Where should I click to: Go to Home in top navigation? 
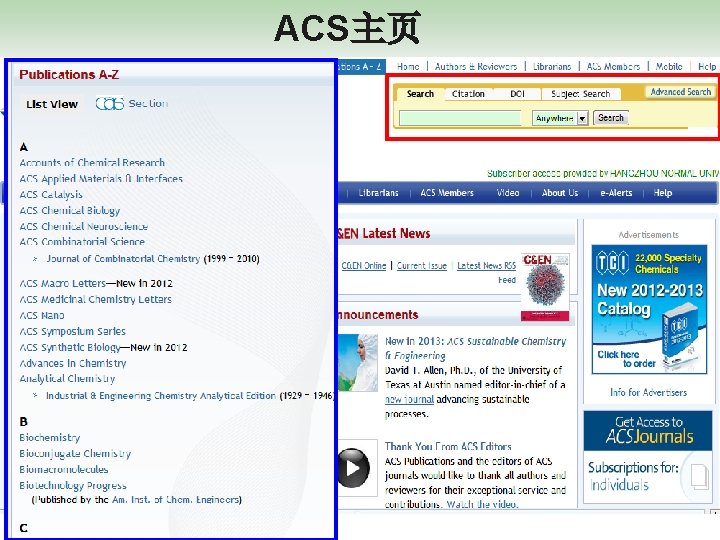coord(408,67)
